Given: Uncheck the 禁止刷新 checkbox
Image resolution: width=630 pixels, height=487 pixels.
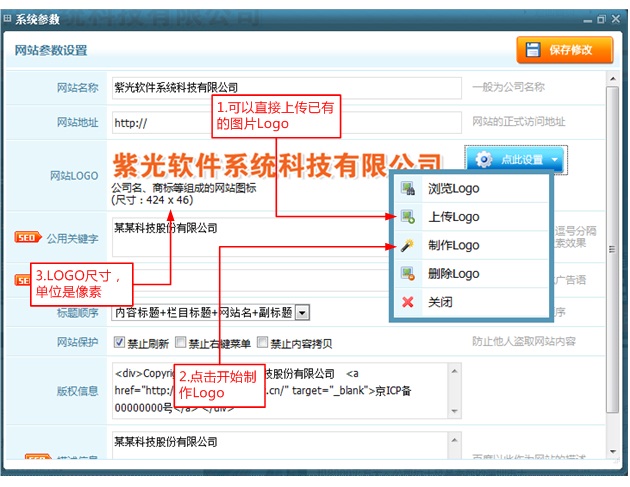Looking at the screenshot, I should [x=119, y=342].
